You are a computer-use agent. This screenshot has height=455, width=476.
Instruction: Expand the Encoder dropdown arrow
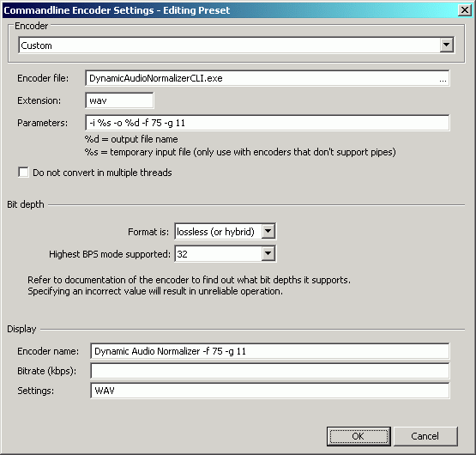446,45
